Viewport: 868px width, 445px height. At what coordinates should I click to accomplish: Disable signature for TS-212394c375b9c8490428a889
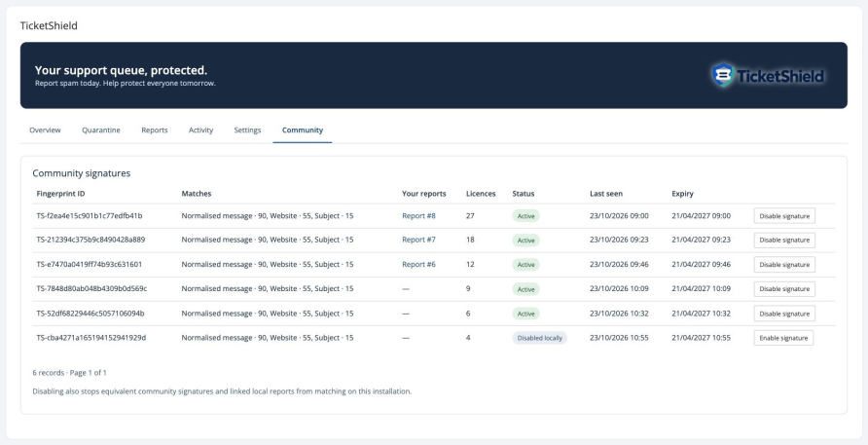784,240
